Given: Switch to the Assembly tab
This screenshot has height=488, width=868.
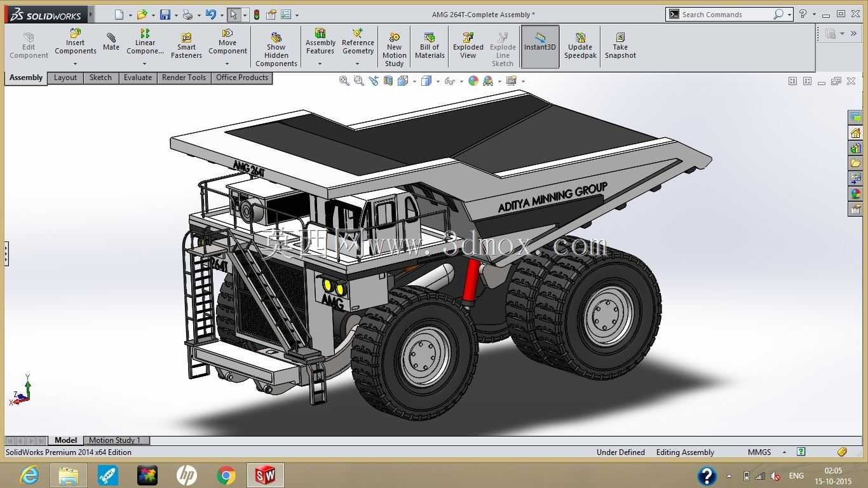Looking at the screenshot, I should tap(26, 78).
